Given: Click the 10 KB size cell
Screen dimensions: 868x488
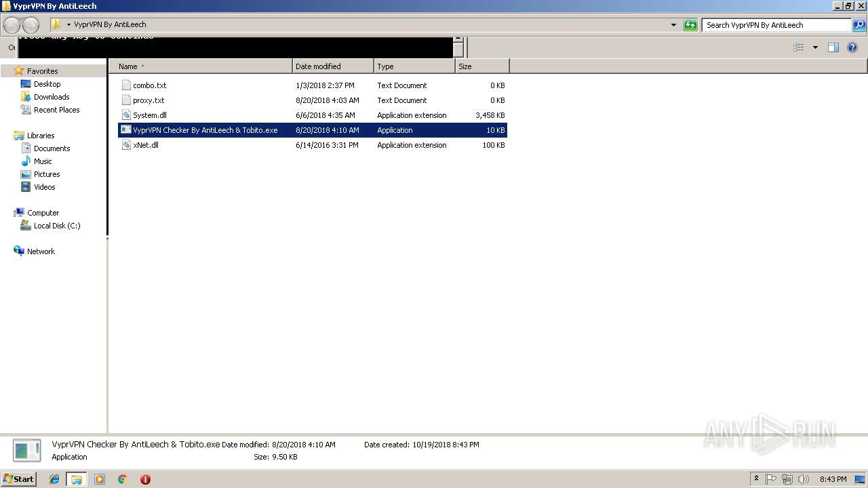Looking at the screenshot, I should 495,130.
